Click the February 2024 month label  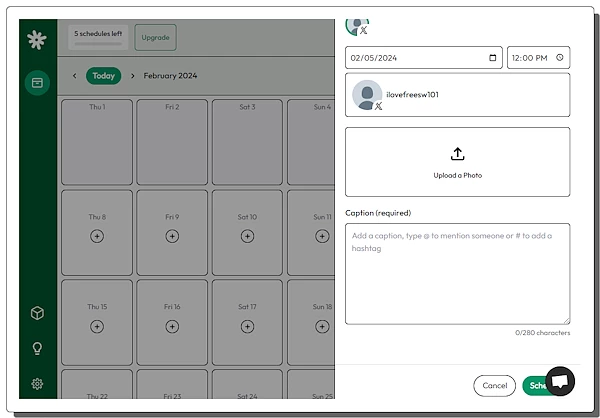point(170,76)
